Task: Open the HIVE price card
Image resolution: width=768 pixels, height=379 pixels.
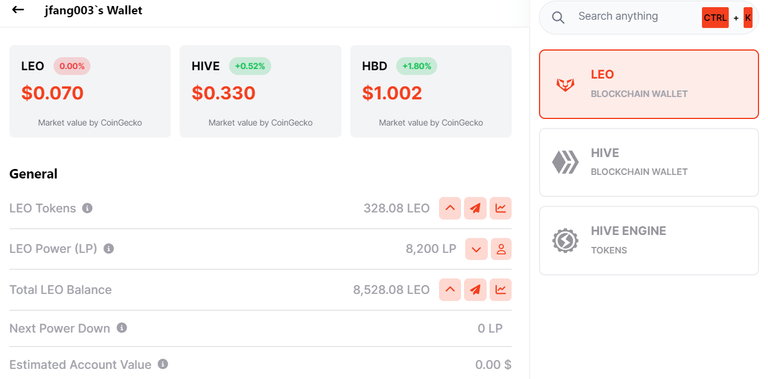Action: 261,91
